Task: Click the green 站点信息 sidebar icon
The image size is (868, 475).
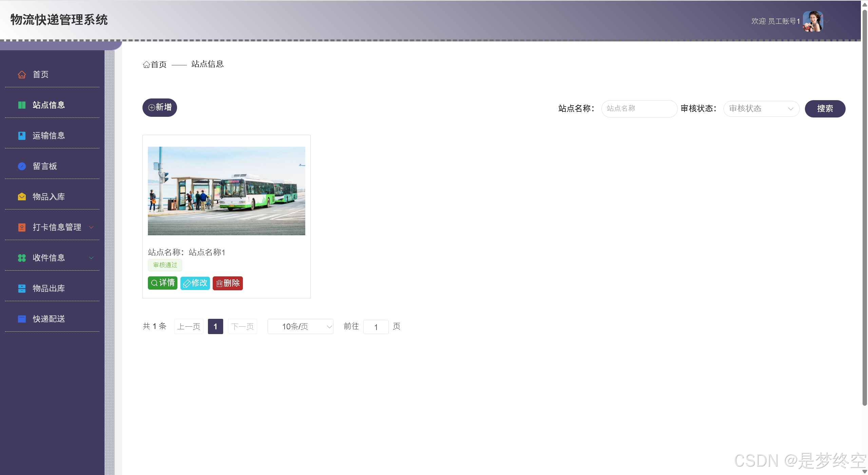Action: pyautogui.click(x=22, y=105)
